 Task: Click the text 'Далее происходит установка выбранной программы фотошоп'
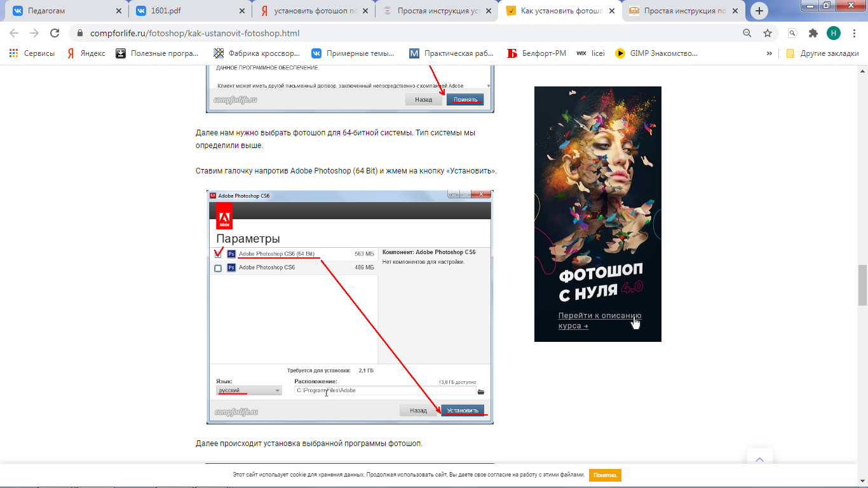click(309, 443)
